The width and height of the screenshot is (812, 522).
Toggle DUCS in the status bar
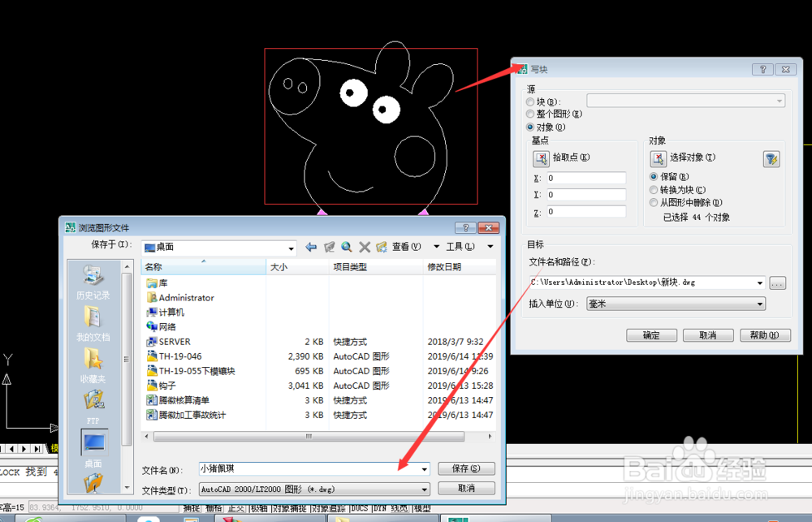(360, 508)
